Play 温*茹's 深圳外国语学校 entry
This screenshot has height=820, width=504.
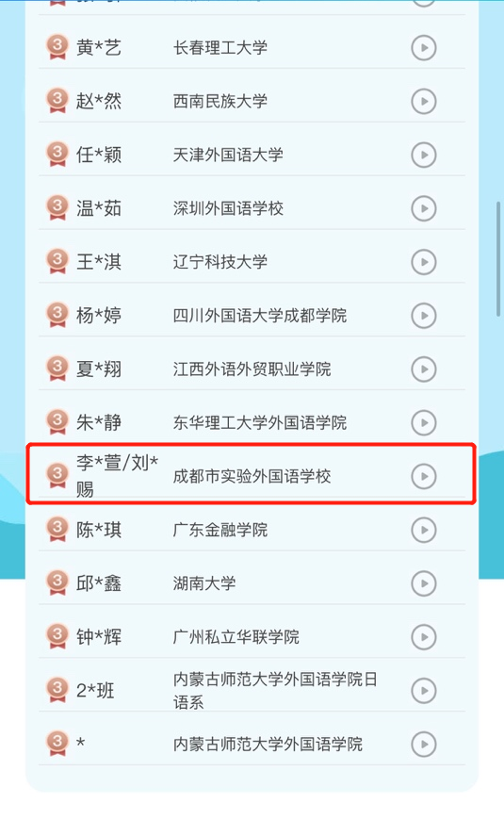424,208
